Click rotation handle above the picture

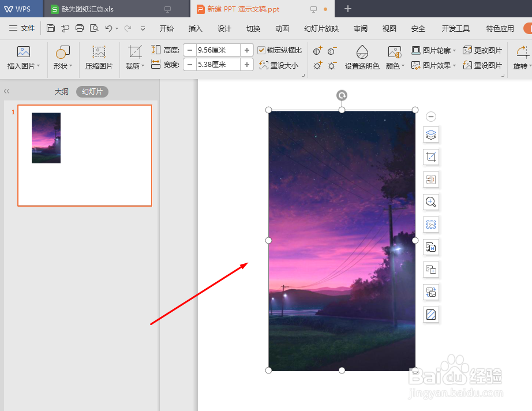tap(342, 95)
